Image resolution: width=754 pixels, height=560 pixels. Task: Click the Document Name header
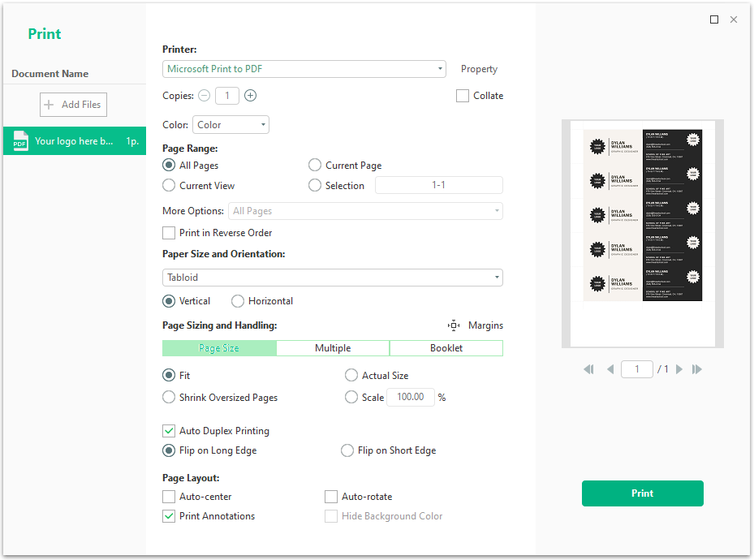coord(50,74)
